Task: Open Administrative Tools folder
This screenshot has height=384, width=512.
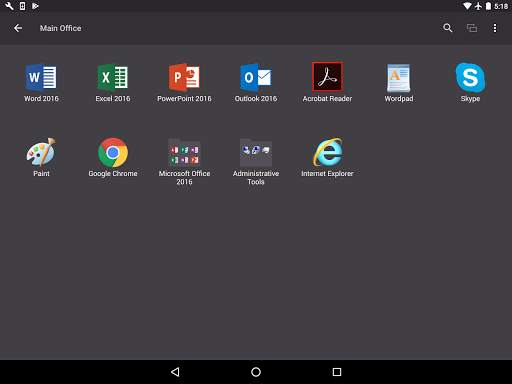Action: 256,153
